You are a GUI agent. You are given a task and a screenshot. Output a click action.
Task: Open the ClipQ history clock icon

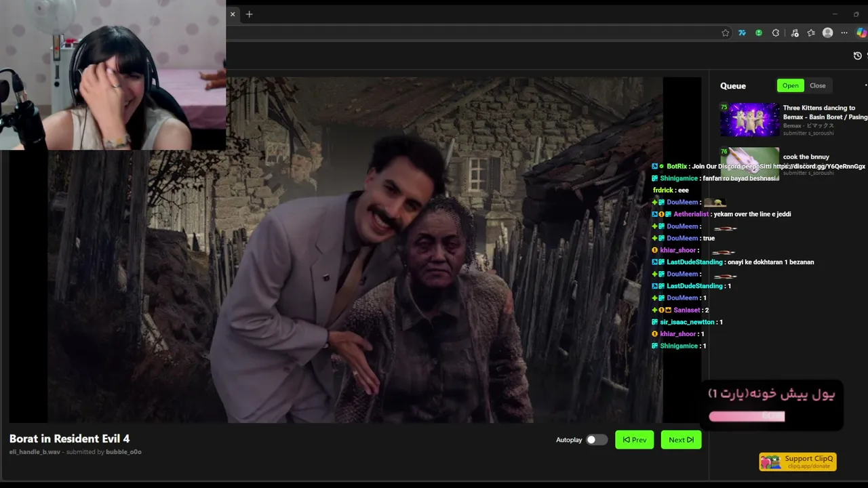(x=857, y=56)
